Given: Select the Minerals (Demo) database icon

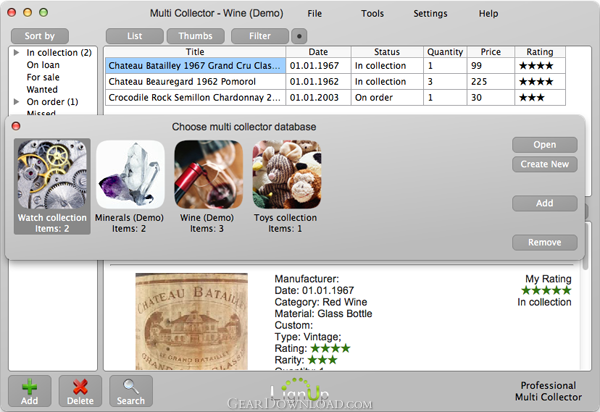Looking at the screenshot, I should [130, 174].
